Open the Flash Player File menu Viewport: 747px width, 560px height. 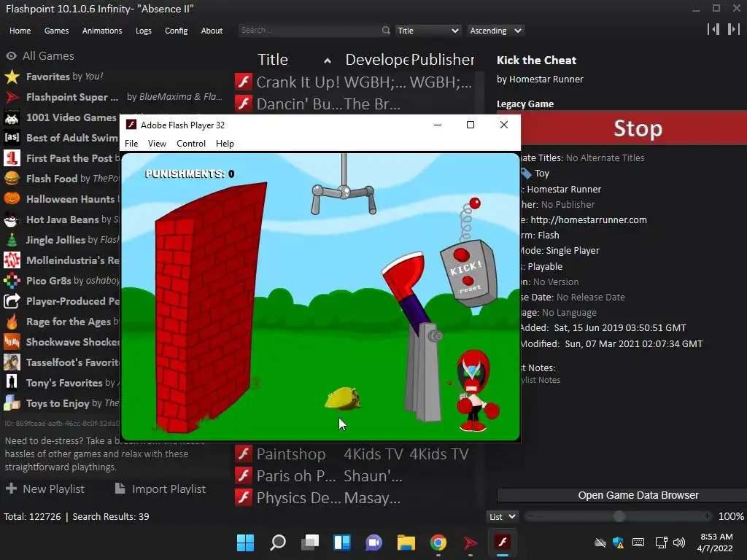131,144
